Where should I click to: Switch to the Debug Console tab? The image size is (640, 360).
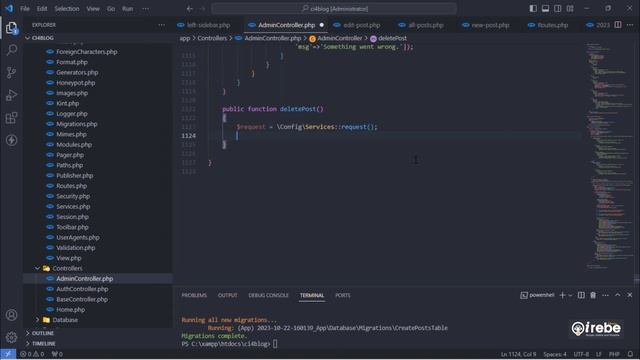tap(268, 295)
